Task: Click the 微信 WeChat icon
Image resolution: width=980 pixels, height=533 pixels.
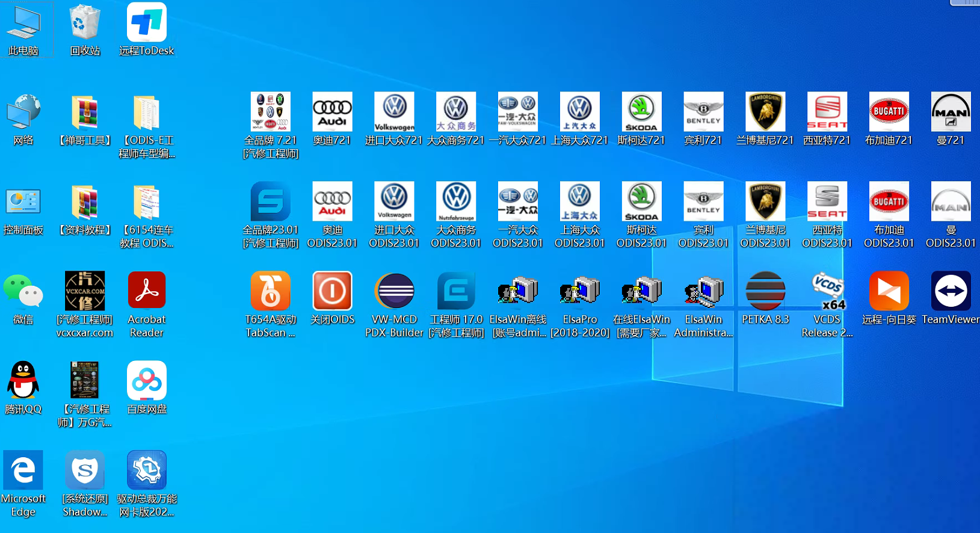Action: (x=23, y=291)
